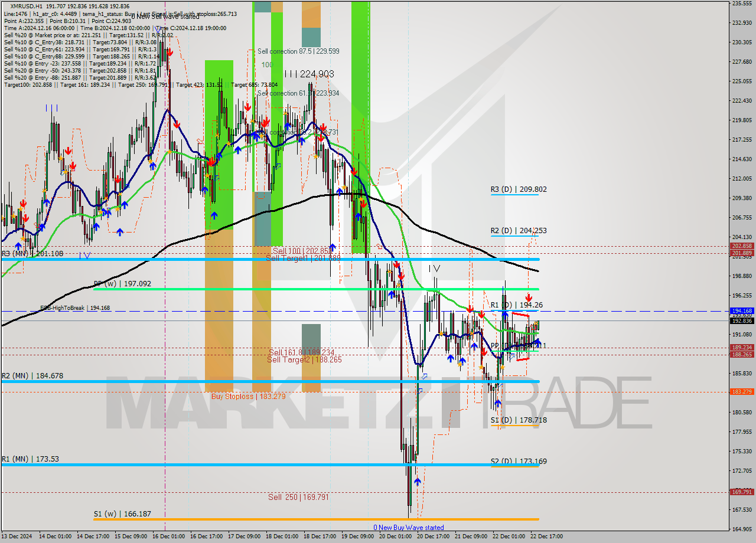This screenshot has width=756, height=543.
Task: Select the Sell Target2 | 188.265 label
Action: tap(304, 359)
